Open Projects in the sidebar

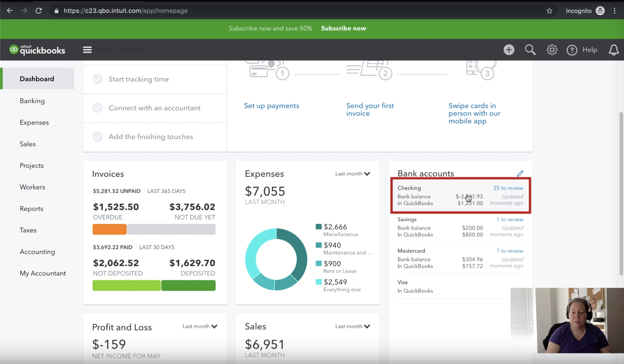[32, 165]
